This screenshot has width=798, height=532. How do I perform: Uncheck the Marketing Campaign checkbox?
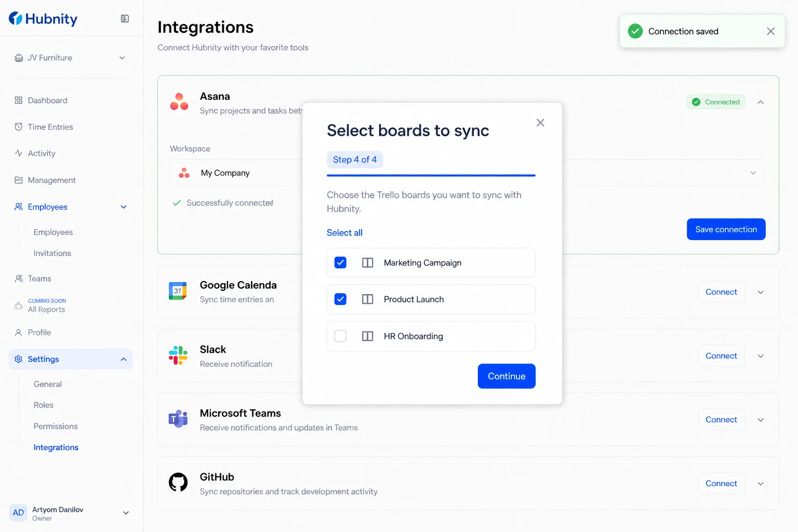pyautogui.click(x=340, y=263)
